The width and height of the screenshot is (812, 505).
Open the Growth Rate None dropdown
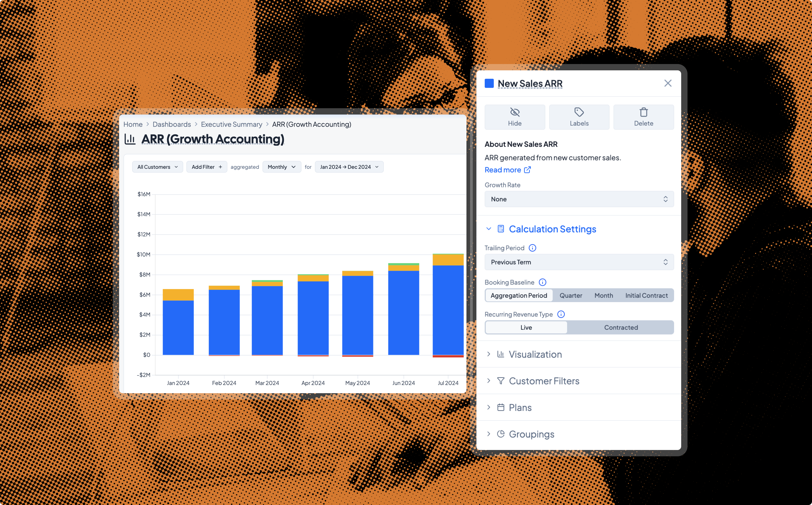coord(579,199)
